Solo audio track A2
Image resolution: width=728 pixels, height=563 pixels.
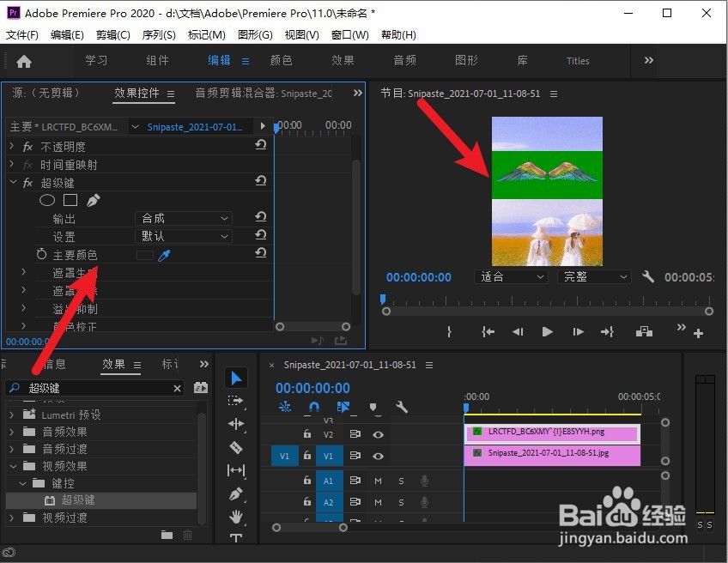(401, 503)
